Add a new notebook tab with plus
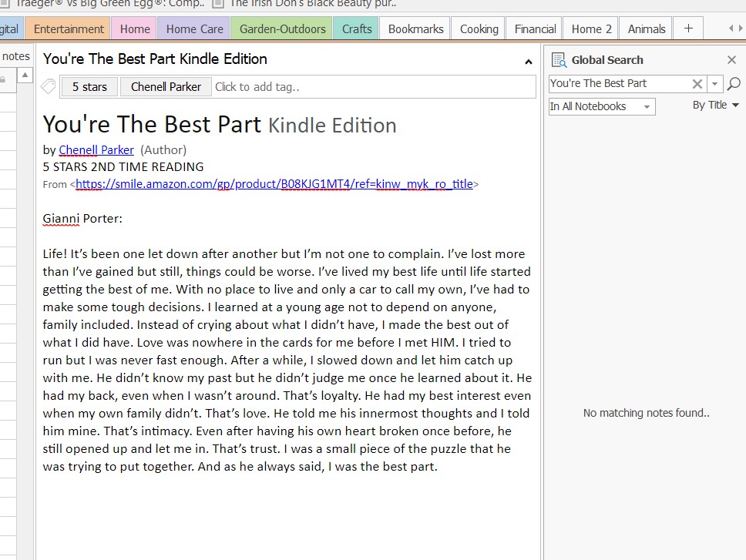 click(688, 29)
